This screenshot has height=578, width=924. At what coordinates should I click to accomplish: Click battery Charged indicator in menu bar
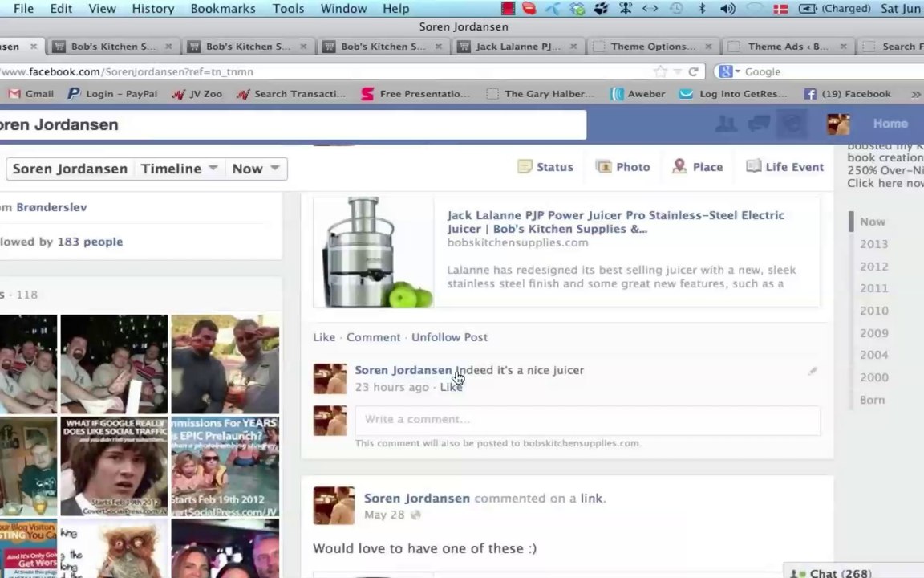pyautogui.click(x=834, y=8)
